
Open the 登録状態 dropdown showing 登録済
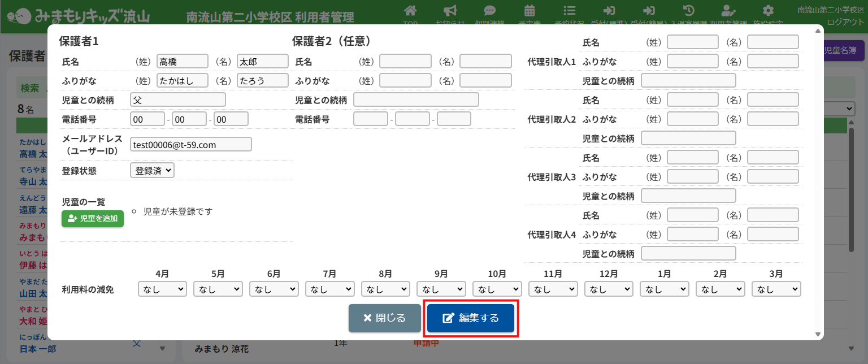(152, 170)
